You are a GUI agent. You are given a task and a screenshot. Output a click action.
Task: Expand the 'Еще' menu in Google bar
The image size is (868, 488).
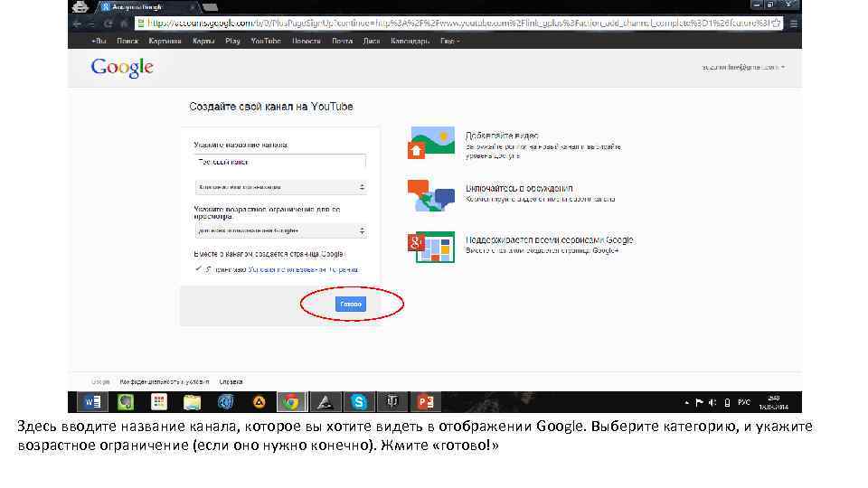tap(449, 41)
